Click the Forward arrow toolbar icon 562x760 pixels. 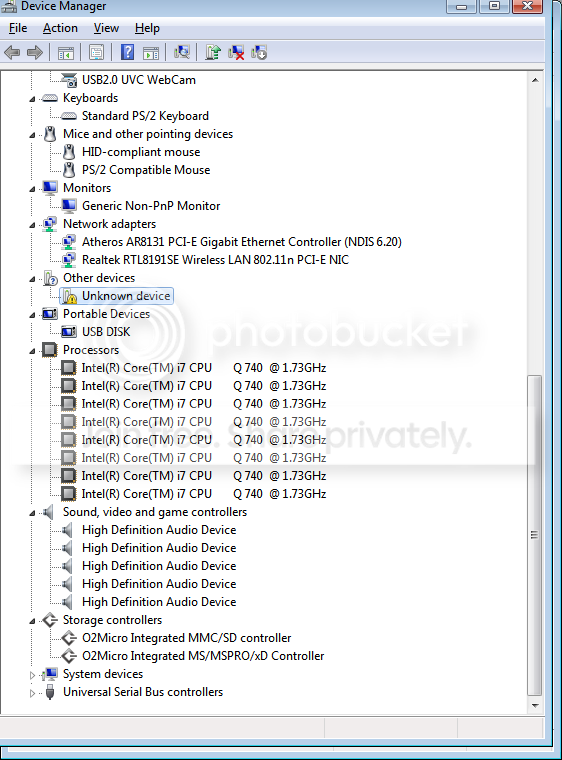34,52
